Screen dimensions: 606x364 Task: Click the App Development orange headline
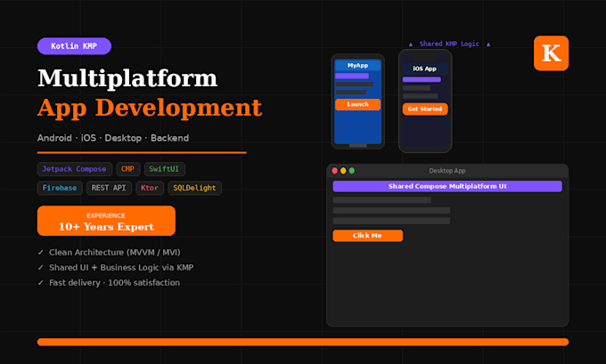[x=150, y=108]
